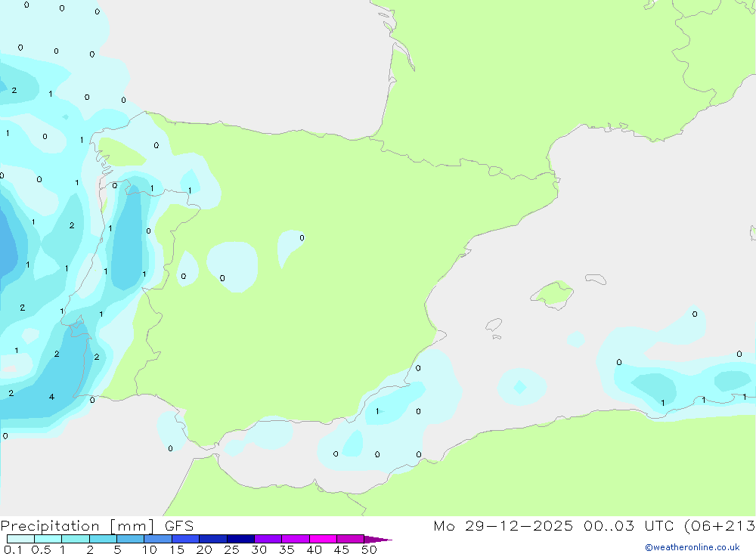Screen dimensions: 756x554
Task: Click the legend label '50'
Action: (x=369, y=549)
